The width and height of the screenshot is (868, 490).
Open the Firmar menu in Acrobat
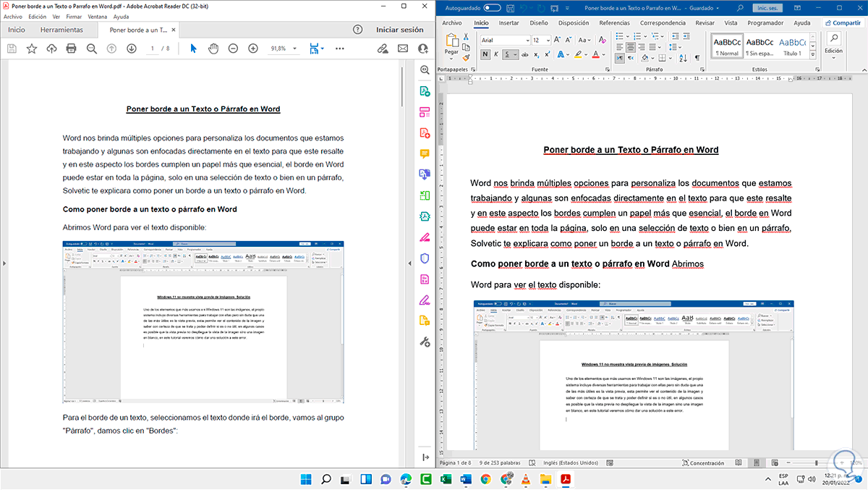click(x=74, y=16)
